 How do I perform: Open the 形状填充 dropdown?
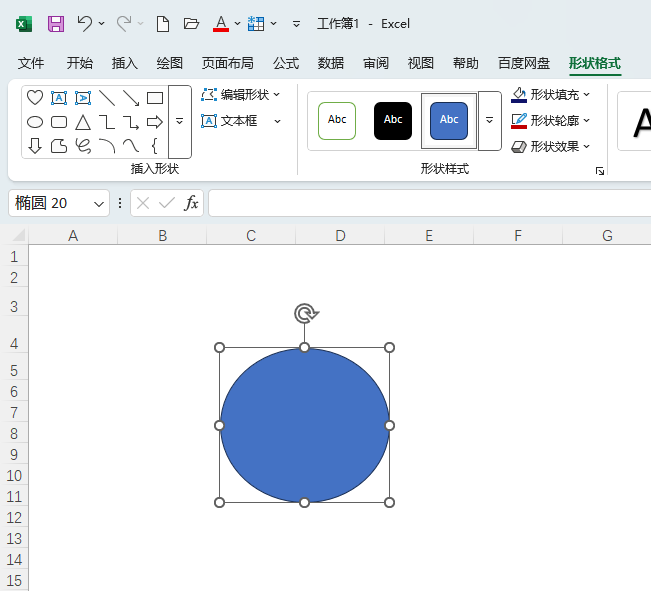coord(586,95)
